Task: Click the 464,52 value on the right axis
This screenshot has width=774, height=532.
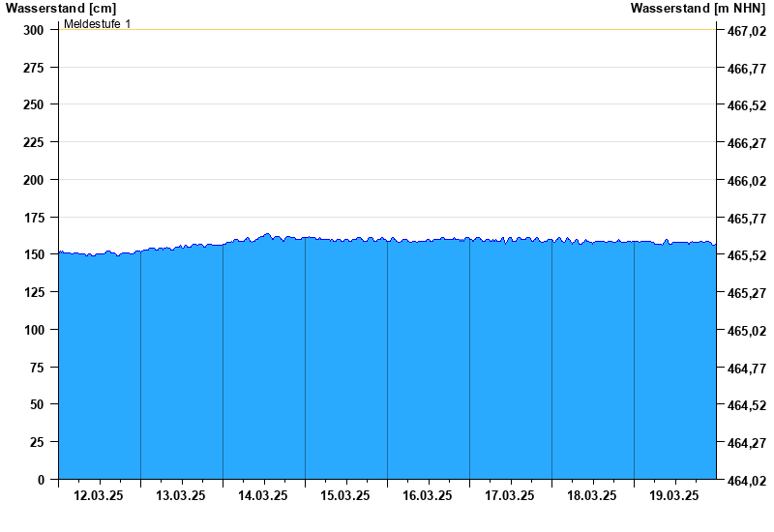Action: pyautogui.click(x=747, y=405)
